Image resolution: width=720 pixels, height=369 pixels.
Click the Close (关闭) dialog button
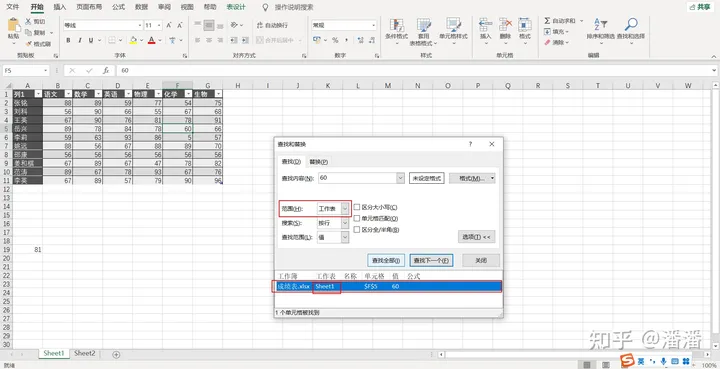[x=481, y=260]
